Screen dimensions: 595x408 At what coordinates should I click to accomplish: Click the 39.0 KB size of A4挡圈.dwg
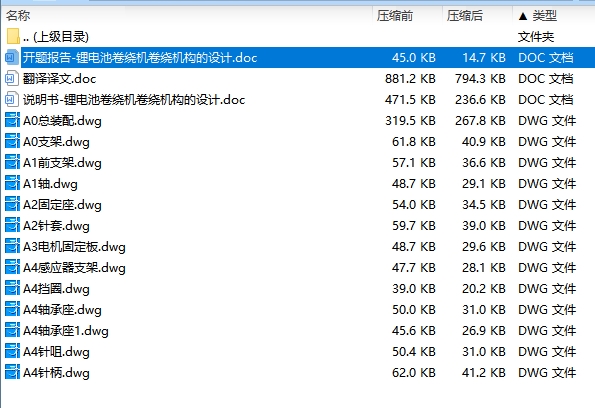click(414, 288)
